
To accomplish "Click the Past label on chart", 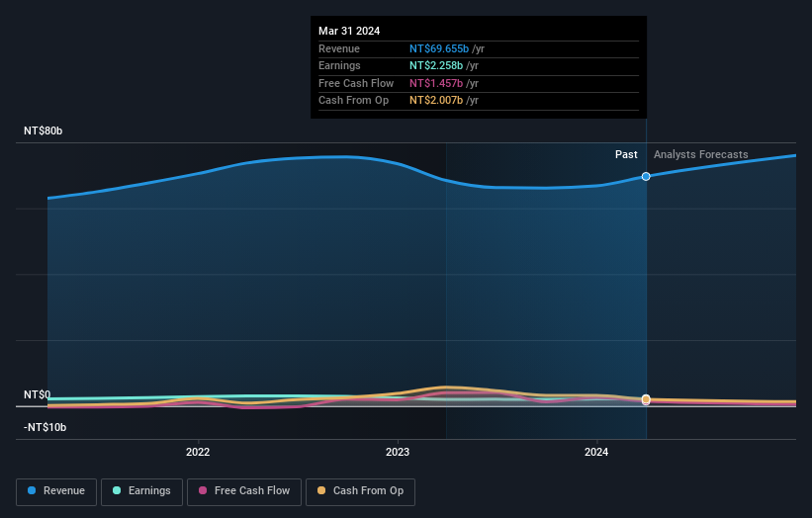I will [x=626, y=155].
